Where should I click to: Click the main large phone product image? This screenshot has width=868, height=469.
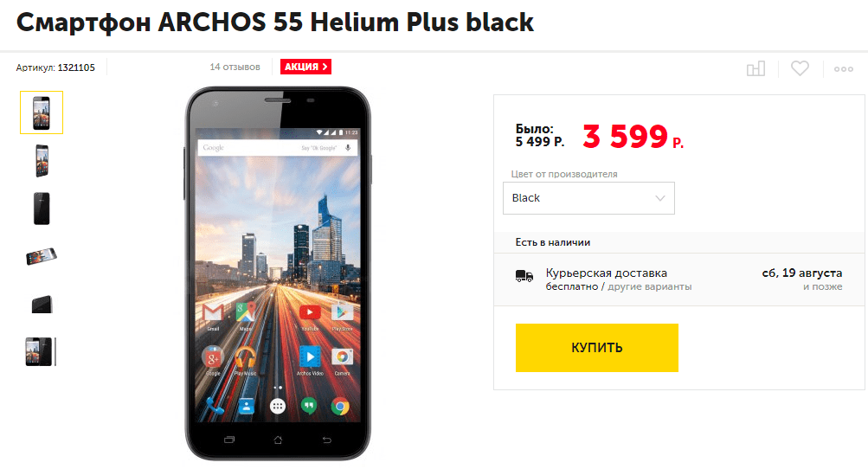(x=278, y=273)
